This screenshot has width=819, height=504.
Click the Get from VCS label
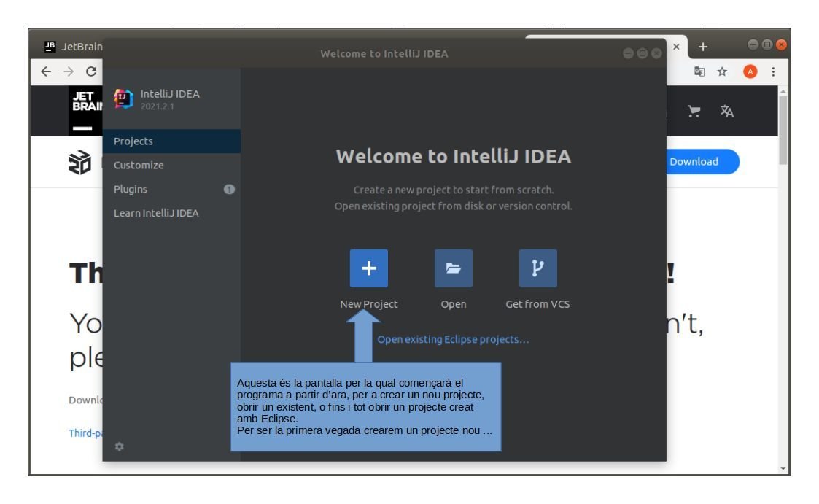[x=538, y=304]
